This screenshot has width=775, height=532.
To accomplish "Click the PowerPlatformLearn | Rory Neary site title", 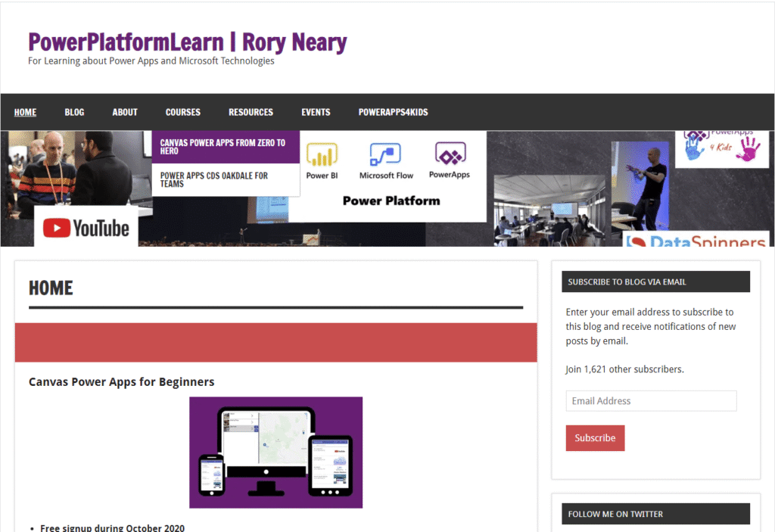I will [188, 42].
